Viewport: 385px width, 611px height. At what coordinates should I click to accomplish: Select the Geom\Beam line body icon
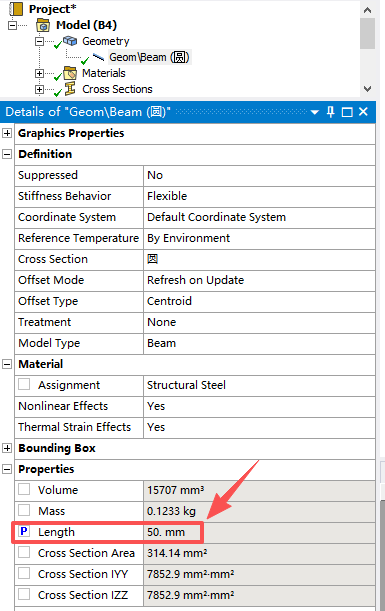[x=98, y=57]
